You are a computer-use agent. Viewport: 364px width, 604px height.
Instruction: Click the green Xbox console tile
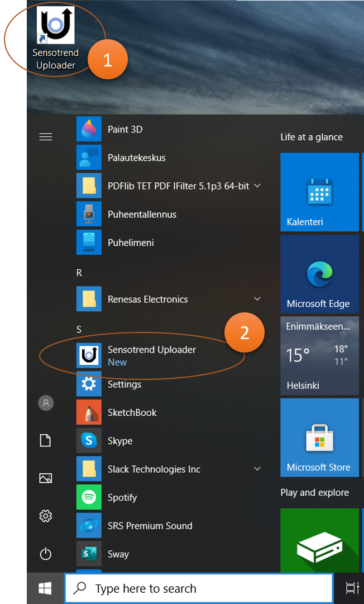coord(320,540)
